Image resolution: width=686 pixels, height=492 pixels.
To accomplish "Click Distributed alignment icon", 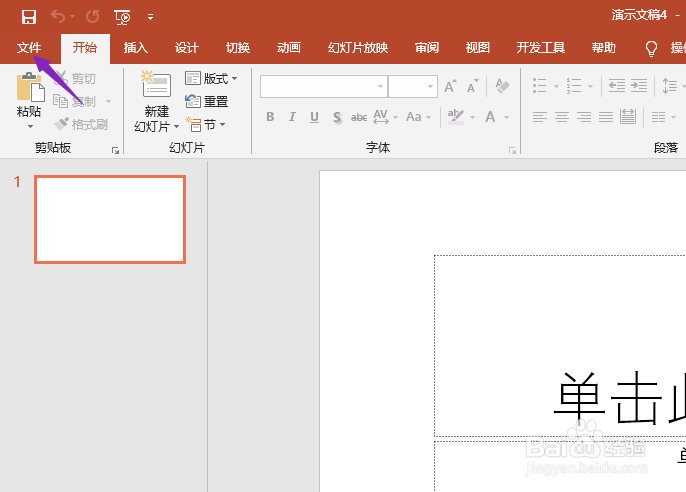I will pyautogui.click(x=628, y=117).
